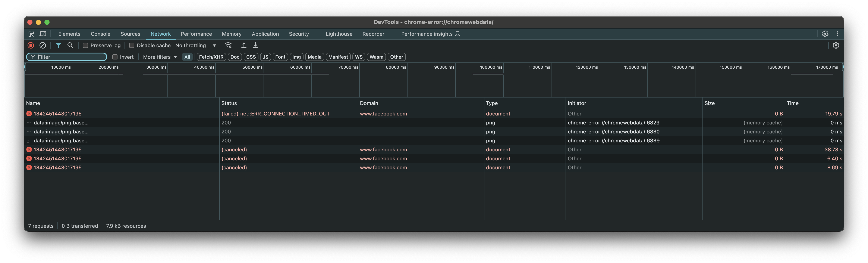Clear the network log
The width and height of the screenshot is (868, 263).
43,45
